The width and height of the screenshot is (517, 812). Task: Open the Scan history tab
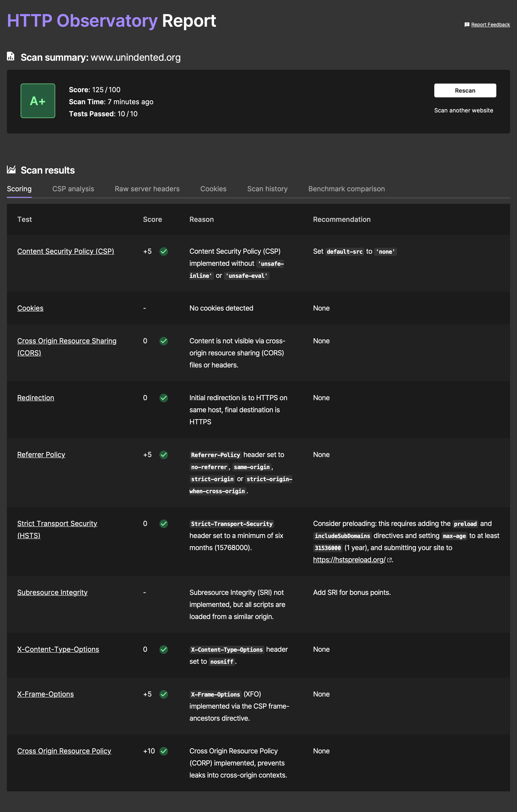pyautogui.click(x=267, y=189)
